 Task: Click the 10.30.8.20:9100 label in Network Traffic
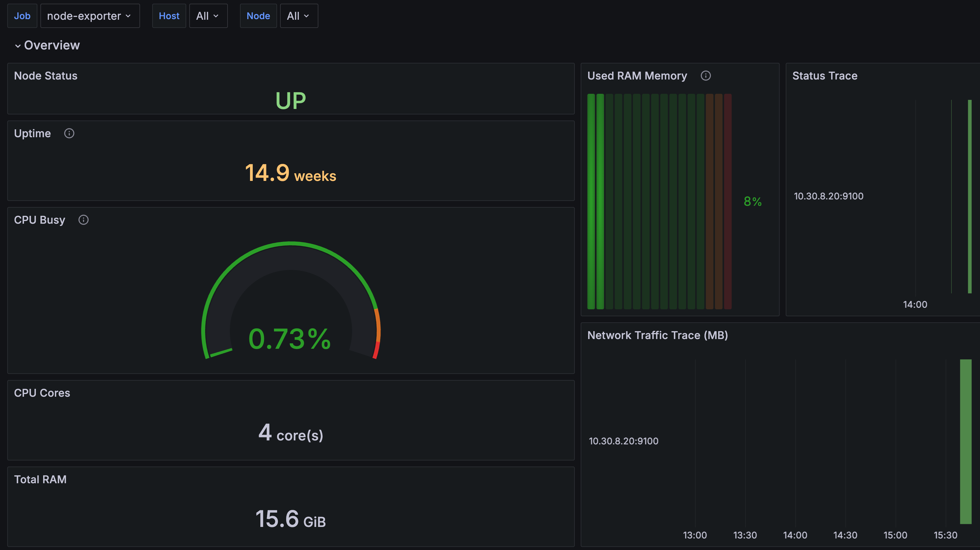point(623,441)
